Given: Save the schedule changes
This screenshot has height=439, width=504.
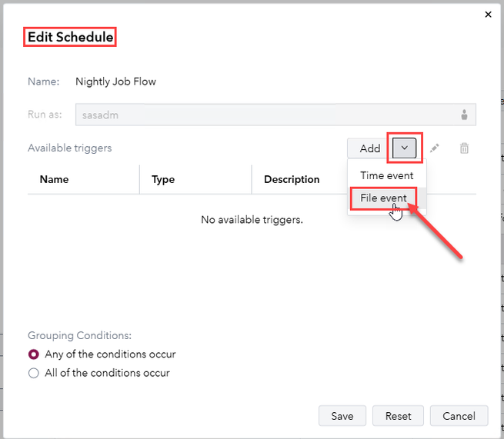Looking at the screenshot, I should tap(342, 416).
